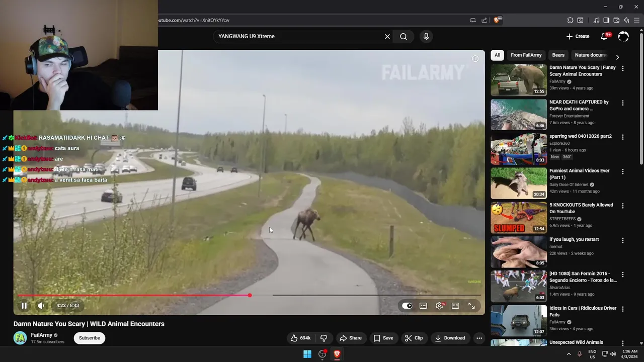The image size is (644, 362).
Task: Play the NEAR DEATH CAPTURED GoPro thumbnail
Action: (x=519, y=114)
